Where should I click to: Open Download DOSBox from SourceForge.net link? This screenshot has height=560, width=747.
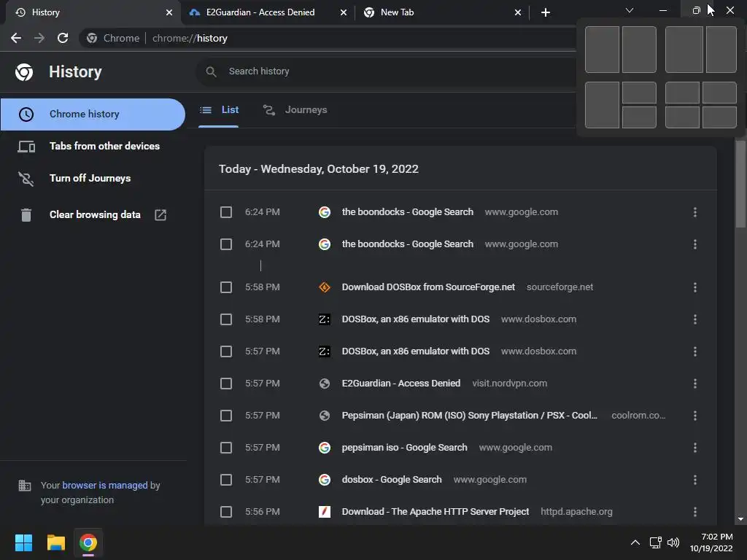(428, 287)
